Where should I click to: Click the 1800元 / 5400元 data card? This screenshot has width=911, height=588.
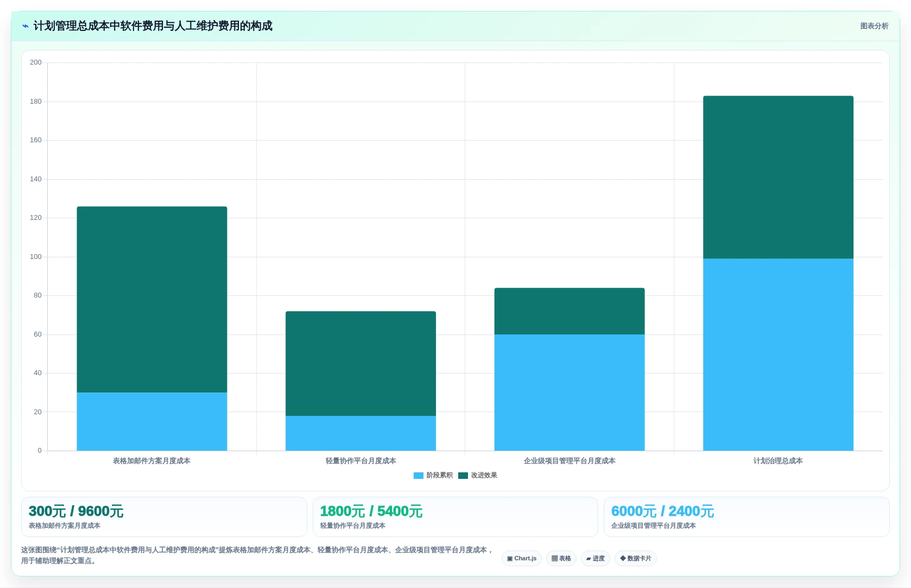pyautogui.click(x=455, y=517)
